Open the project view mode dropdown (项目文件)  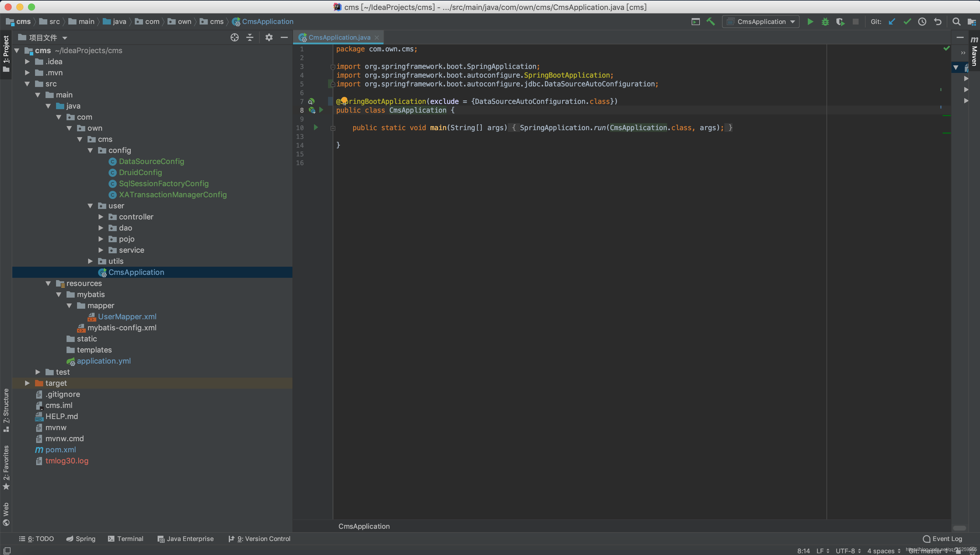click(x=43, y=37)
